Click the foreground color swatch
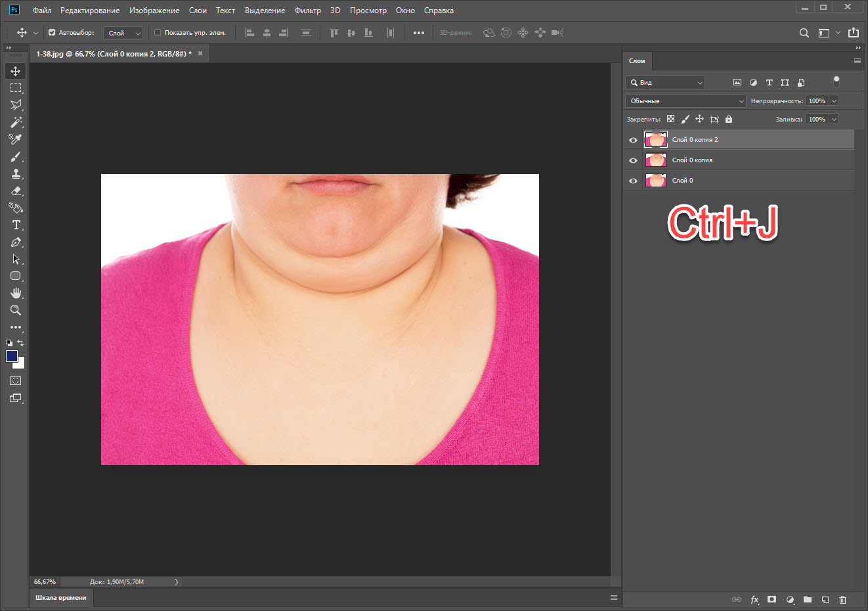Image resolution: width=868 pixels, height=611 pixels. 11,355
